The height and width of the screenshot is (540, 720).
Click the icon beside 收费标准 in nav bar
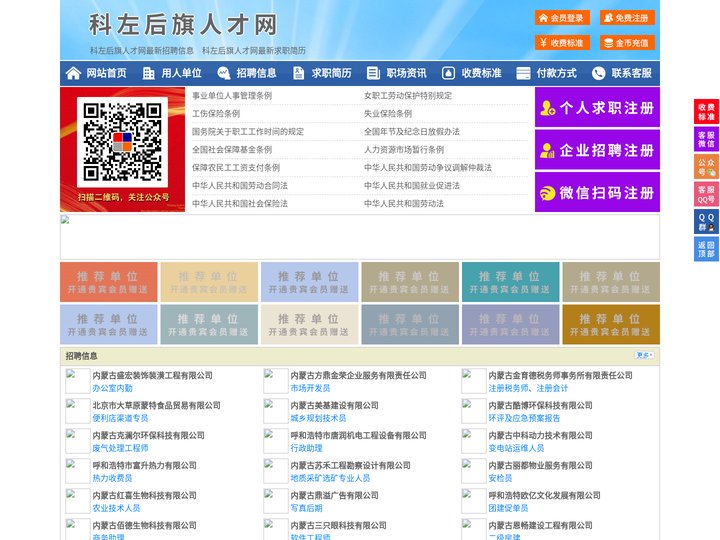point(448,73)
